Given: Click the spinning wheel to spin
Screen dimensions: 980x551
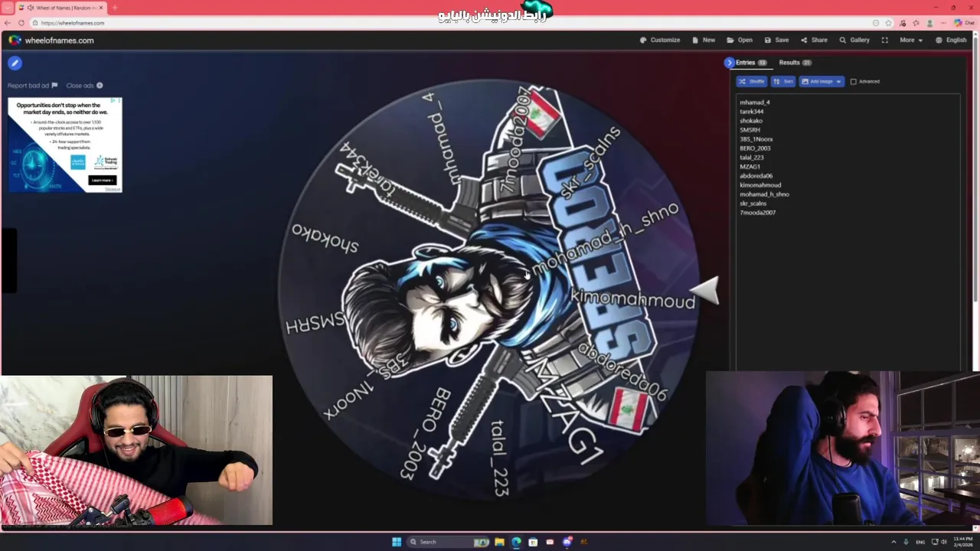Looking at the screenshot, I should (x=488, y=291).
